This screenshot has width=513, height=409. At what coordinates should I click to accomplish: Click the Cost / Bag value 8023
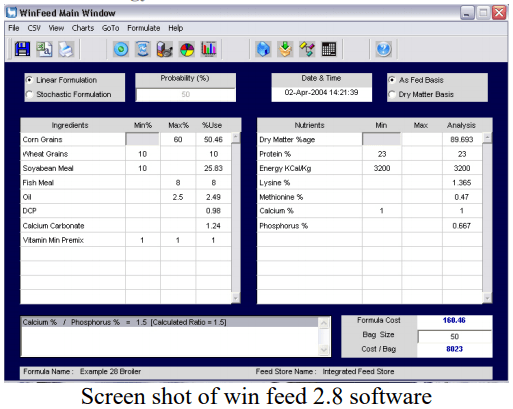click(455, 349)
